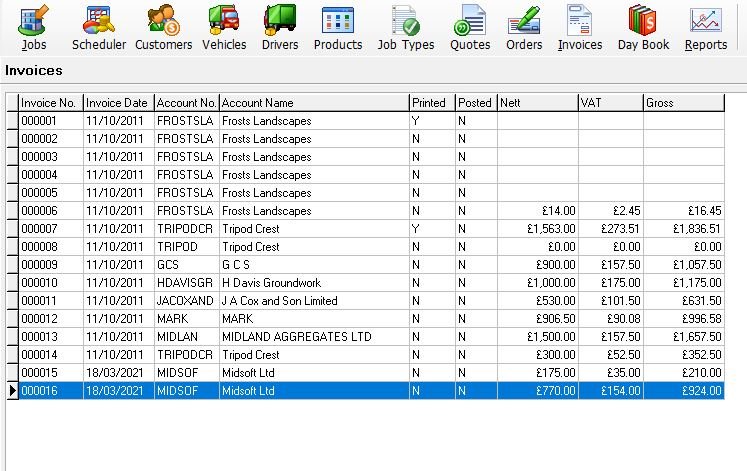Click the Printed column header
This screenshot has height=471, width=747.
pos(432,103)
